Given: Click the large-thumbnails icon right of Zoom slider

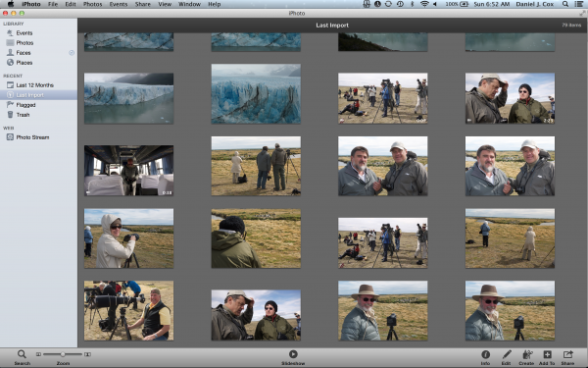Looking at the screenshot, I should click(x=87, y=354).
